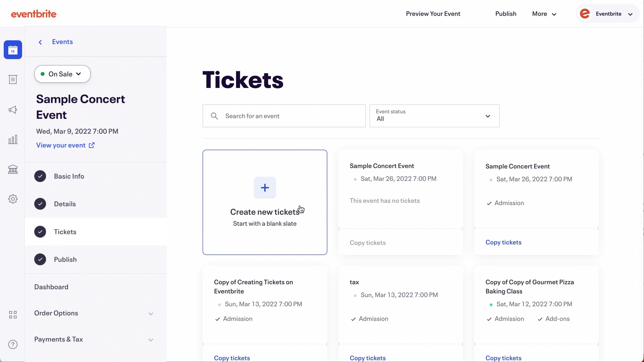Click the Create new tickets button

(x=265, y=202)
